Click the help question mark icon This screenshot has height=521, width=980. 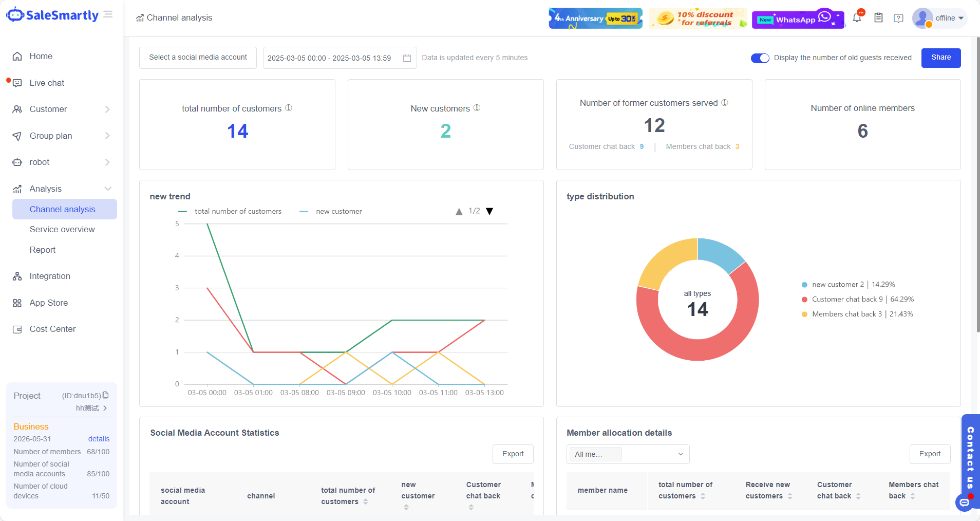point(898,18)
